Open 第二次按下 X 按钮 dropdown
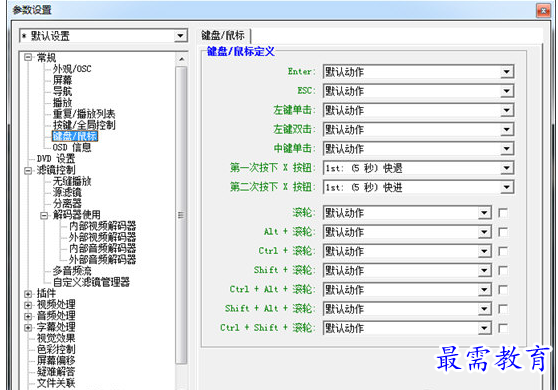Viewport: 558px width, 390px height. click(418, 187)
